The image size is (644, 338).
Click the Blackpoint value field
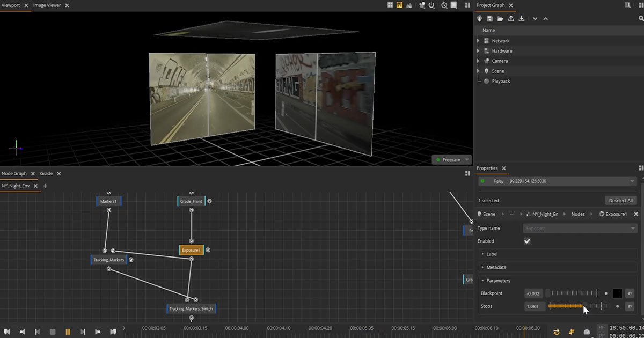[x=533, y=293]
